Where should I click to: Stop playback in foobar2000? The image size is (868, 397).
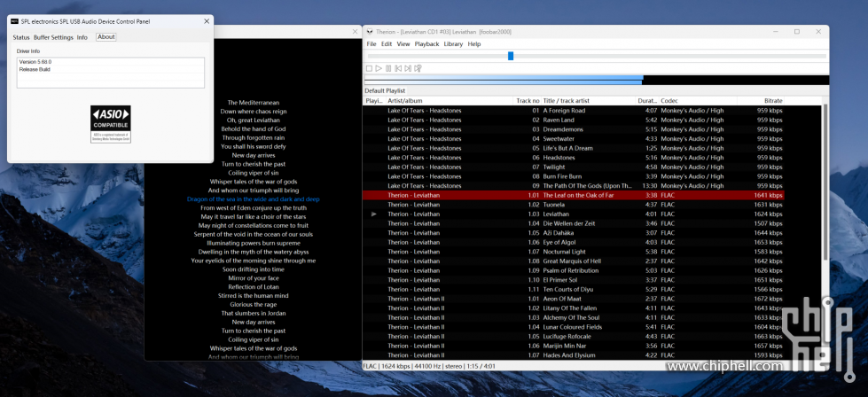(x=369, y=68)
